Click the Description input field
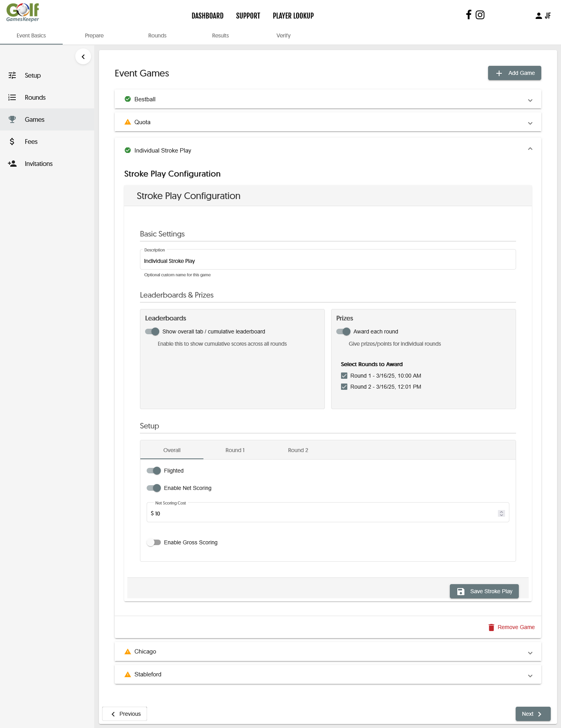 click(328, 261)
